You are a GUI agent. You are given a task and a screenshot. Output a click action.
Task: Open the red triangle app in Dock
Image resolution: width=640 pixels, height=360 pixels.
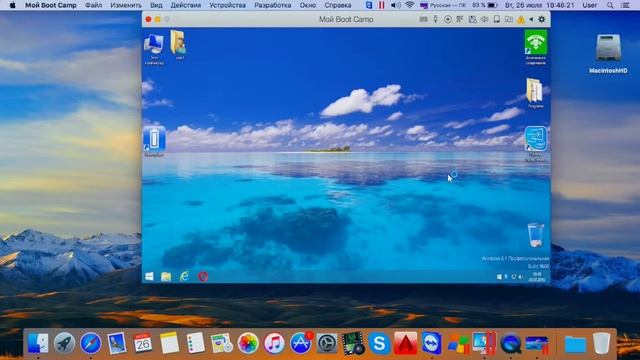[405, 343]
